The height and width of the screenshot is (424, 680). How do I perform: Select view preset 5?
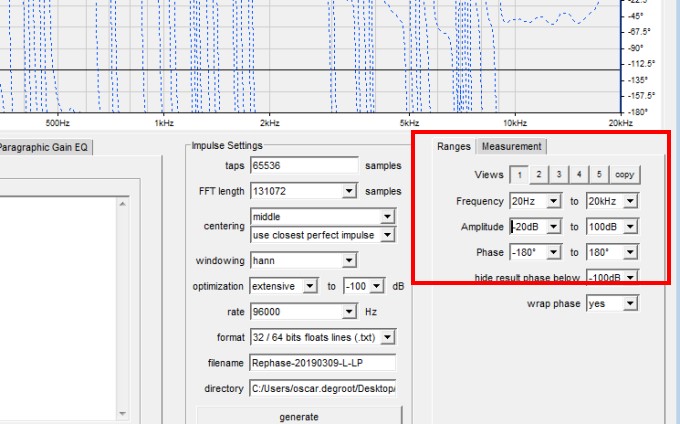click(599, 174)
